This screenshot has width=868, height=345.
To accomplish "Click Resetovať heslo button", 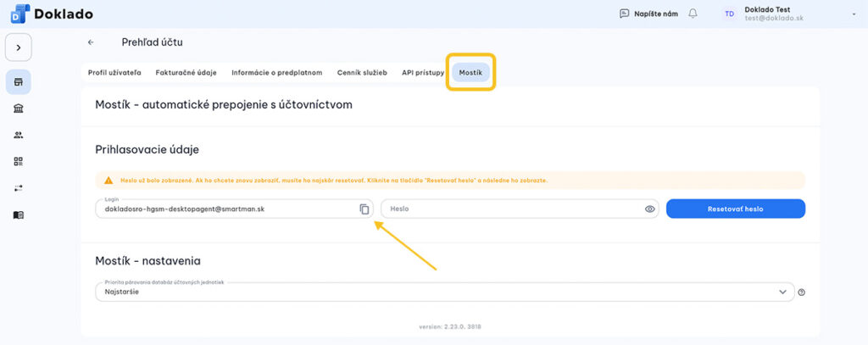I will 735,209.
